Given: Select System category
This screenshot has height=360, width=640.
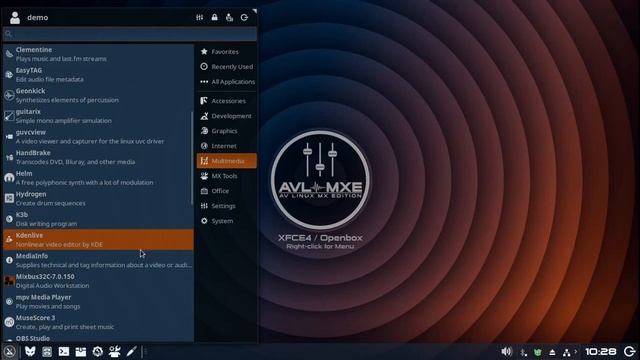Looking at the screenshot, I should (x=227, y=221).
